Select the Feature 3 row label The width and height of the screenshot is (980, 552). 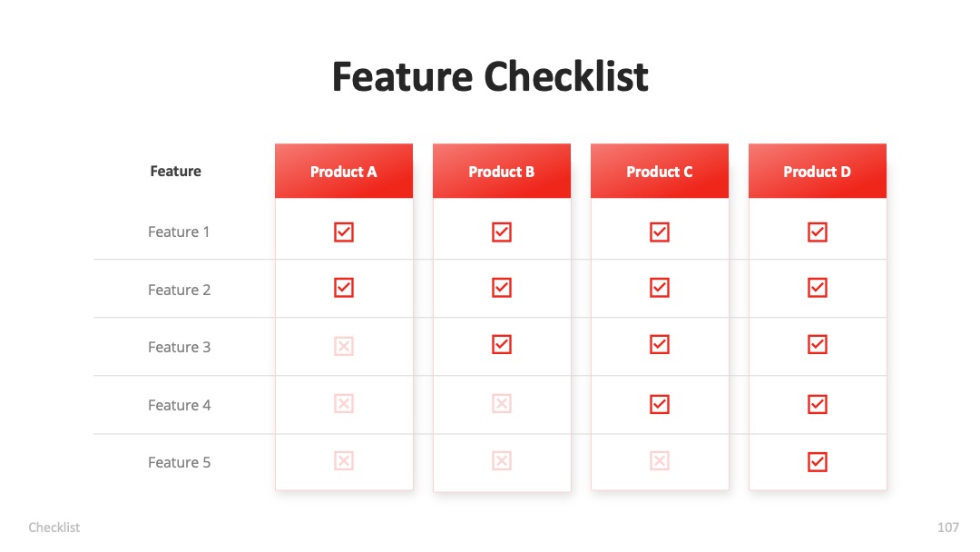tap(180, 347)
